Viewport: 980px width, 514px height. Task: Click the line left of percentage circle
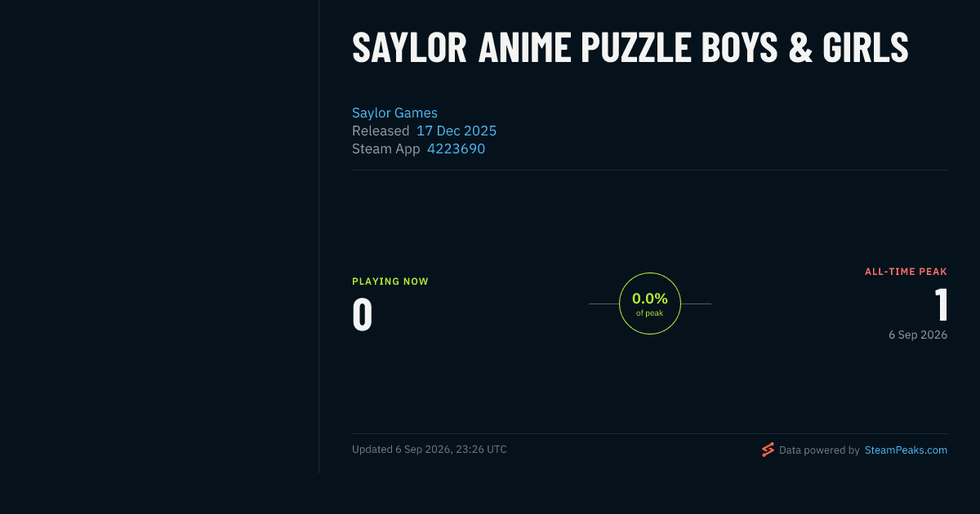coord(604,304)
